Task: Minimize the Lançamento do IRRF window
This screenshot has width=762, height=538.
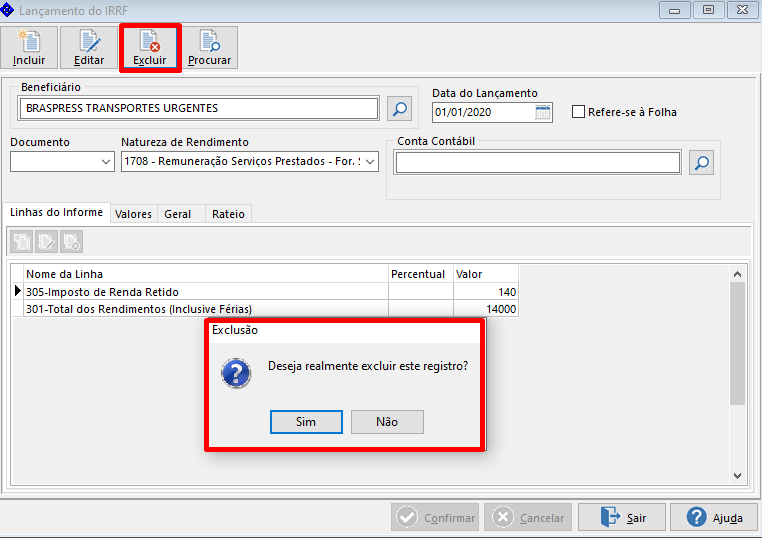Action: tap(675, 10)
